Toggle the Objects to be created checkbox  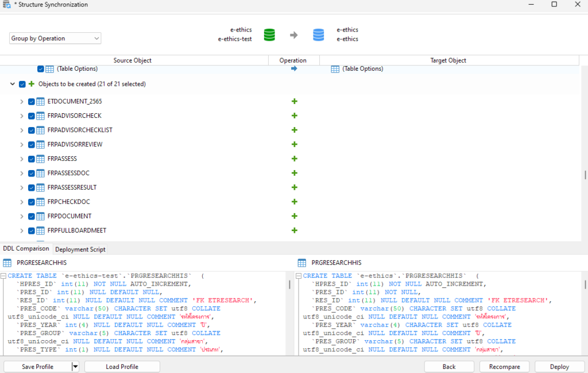point(22,84)
